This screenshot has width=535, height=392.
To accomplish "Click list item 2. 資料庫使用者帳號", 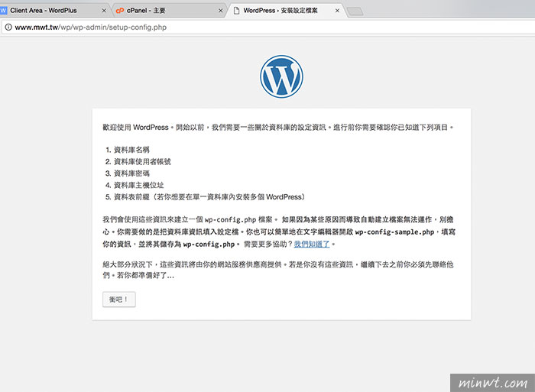I will (138, 162).
